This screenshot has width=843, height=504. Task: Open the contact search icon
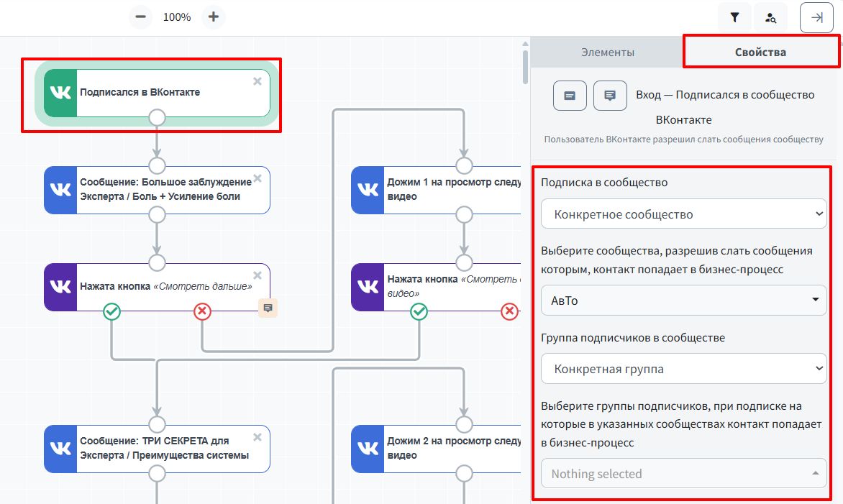pos(770,18)
